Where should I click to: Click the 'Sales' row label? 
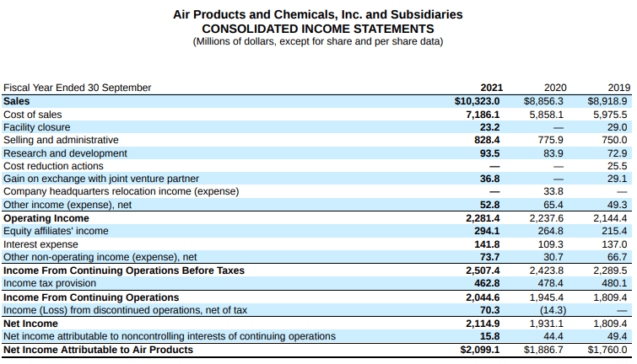click(16, 101)
